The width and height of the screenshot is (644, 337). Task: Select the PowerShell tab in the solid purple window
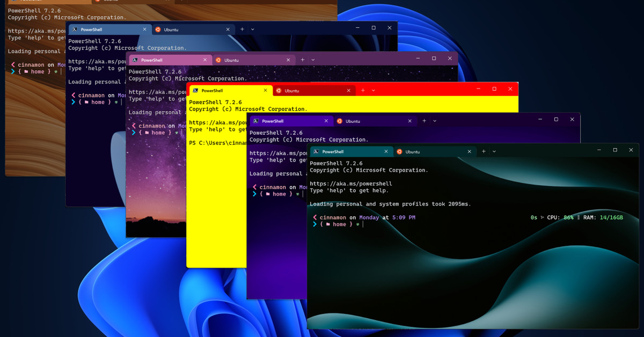[x=290, y=121]
